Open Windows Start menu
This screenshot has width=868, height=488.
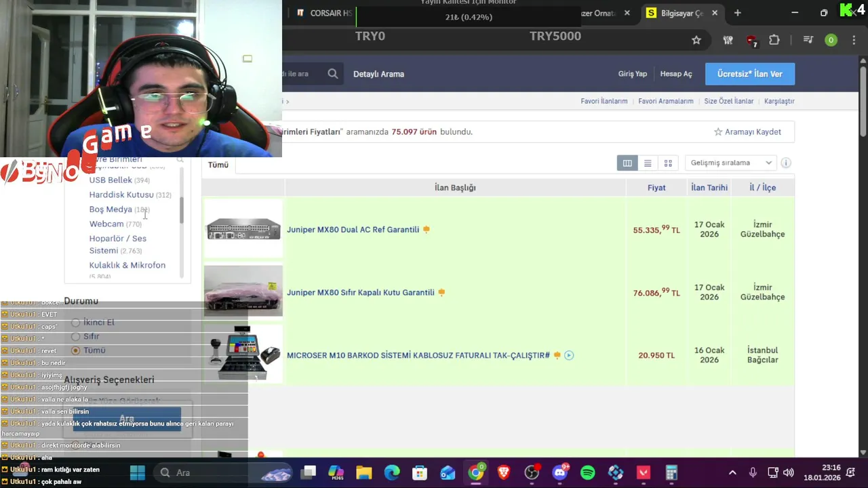point(138,472)
